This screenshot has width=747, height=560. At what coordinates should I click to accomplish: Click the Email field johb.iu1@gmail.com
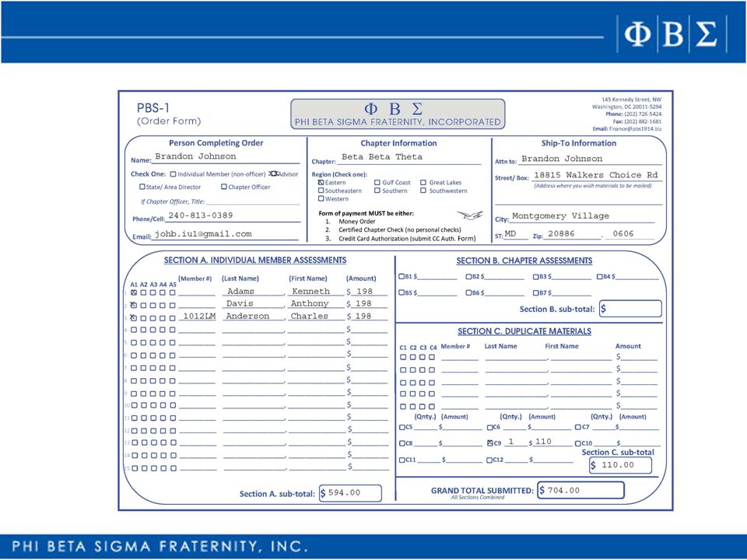tap(226, 234)
